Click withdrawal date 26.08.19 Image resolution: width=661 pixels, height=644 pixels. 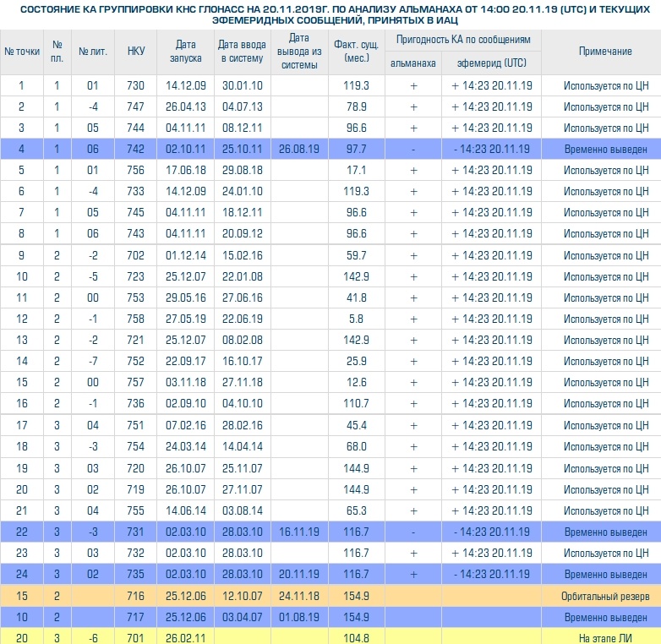pyautogui.click(x=299, y=150)
